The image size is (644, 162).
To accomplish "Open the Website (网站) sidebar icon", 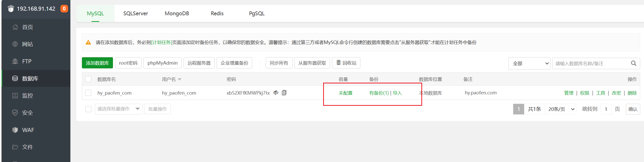I will pos(15,44).
